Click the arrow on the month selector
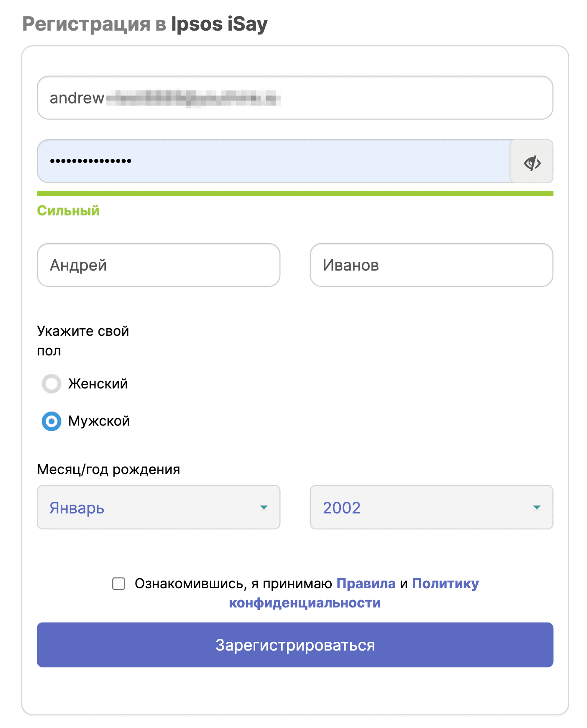 [264, 507]
